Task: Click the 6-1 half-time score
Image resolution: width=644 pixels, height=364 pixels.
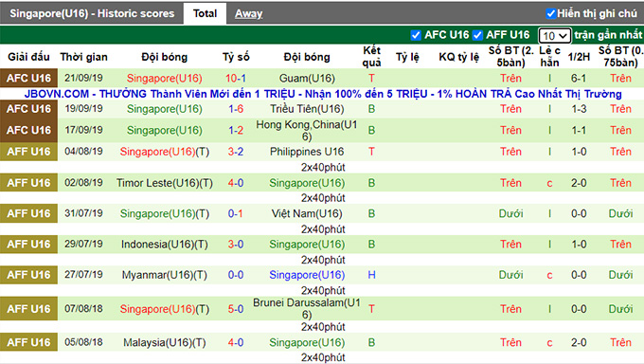Action: coord(579,78)
